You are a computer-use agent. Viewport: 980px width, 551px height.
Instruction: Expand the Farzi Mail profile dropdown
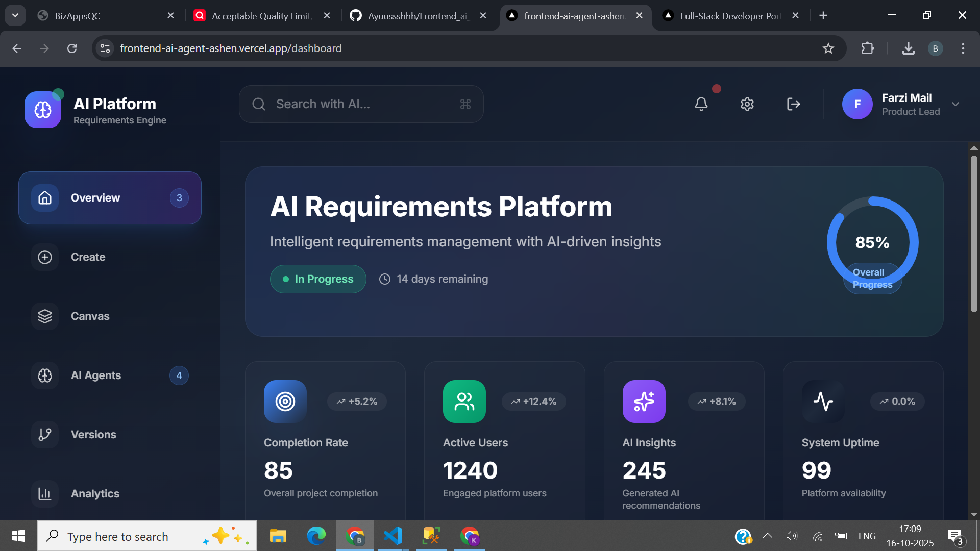point(955,104)
